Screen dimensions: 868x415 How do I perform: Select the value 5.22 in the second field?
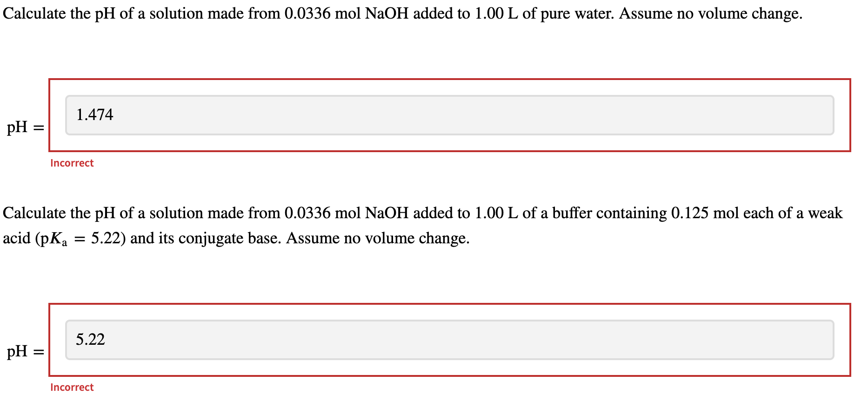tap(91, 339)
